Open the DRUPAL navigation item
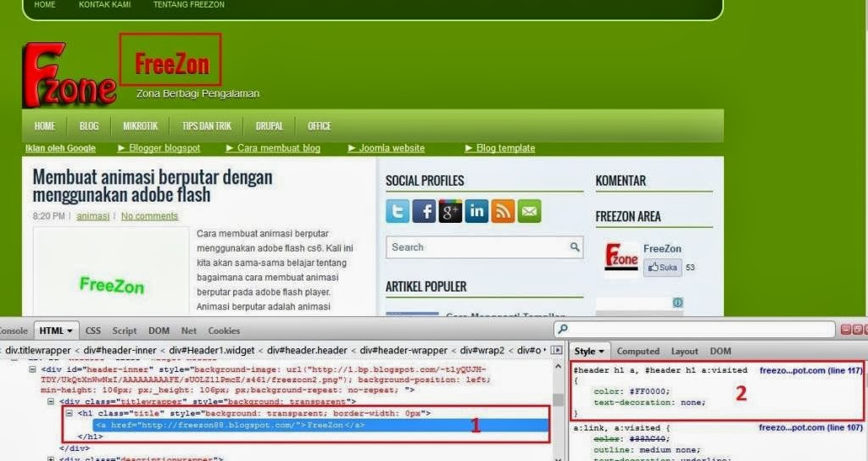The image size is (868, 461). [x=270, y=126]
